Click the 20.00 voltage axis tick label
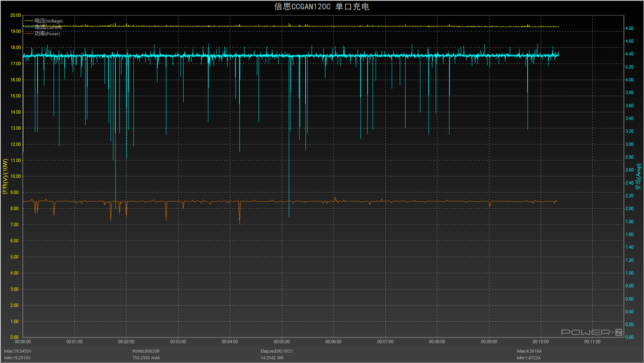 click(x=16, y=16)
